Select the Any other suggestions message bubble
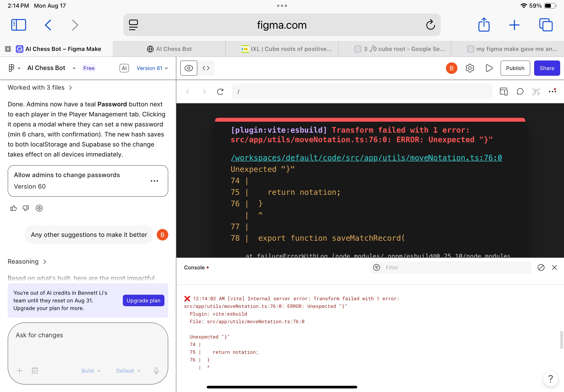Image resolution: width=564 pixels, height=392 pixels. (89, 235)
